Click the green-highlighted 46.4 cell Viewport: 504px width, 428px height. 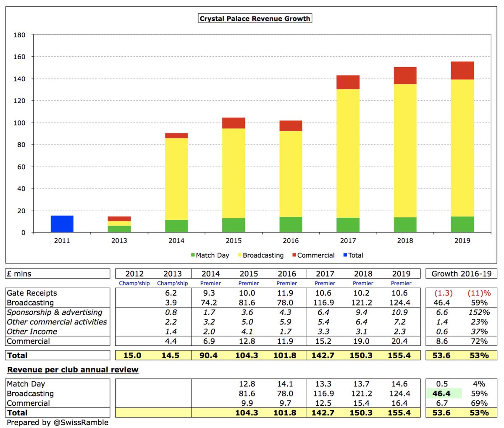(444, 394)
